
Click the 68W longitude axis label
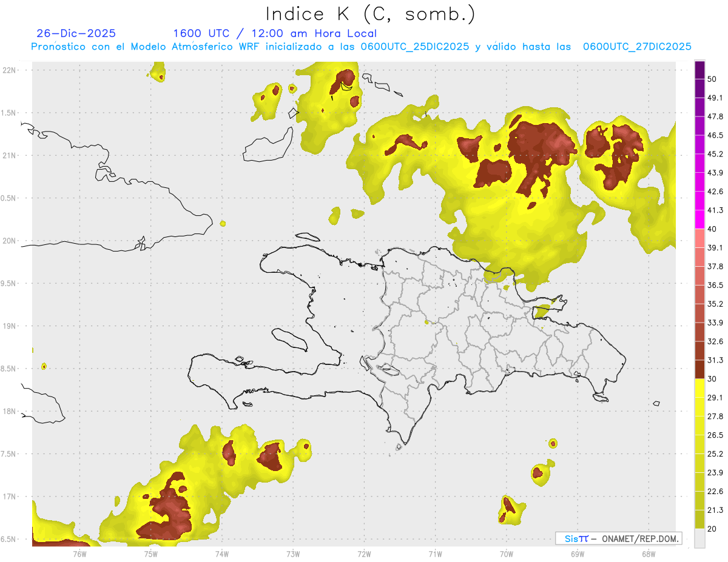[x=648, y=554]
